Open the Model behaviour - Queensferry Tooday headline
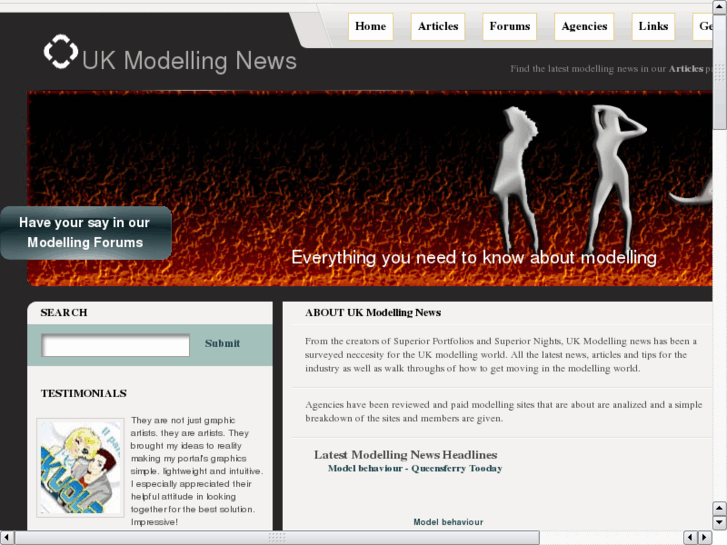727x545 pixels. point(415,468)
